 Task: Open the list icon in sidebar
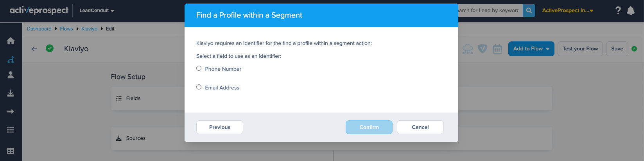coord(11,130)
